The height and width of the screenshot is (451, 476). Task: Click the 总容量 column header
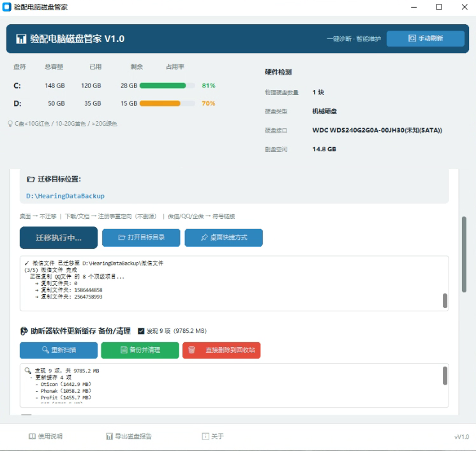(54, 66)
